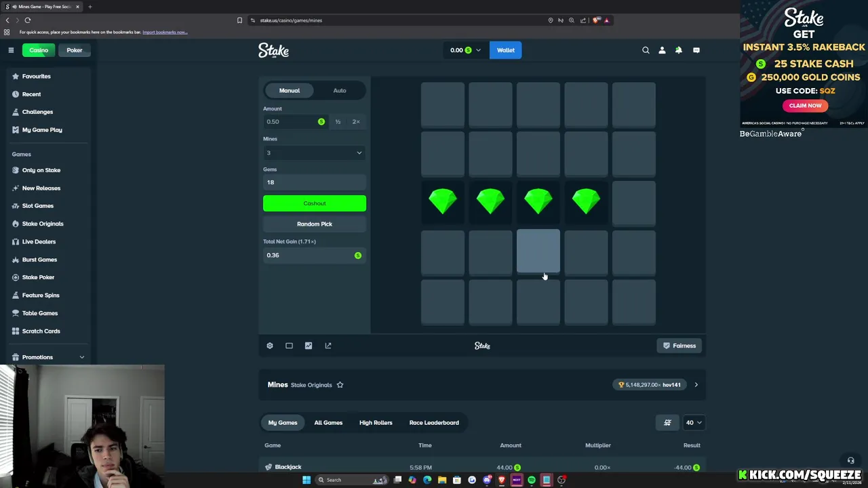Open the Wallet button
This screenshot has height=488, width=868.
point(506,50)
